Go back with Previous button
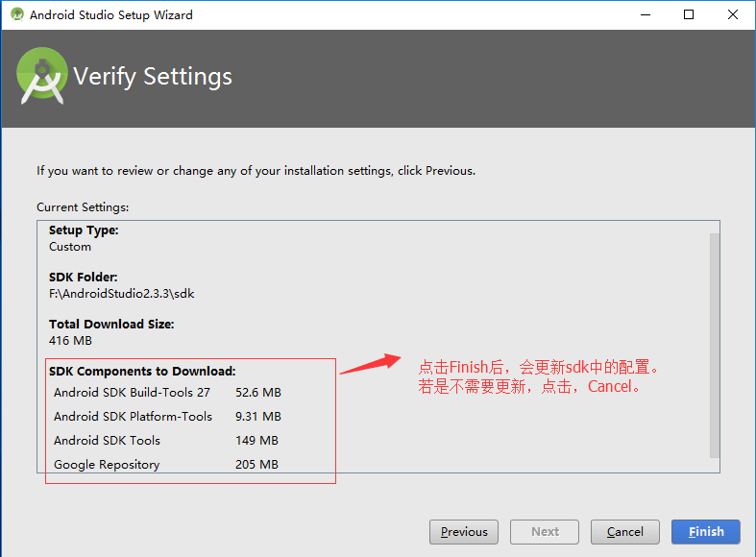The width and height of the screenshot is (756, 557). (464, 531)
